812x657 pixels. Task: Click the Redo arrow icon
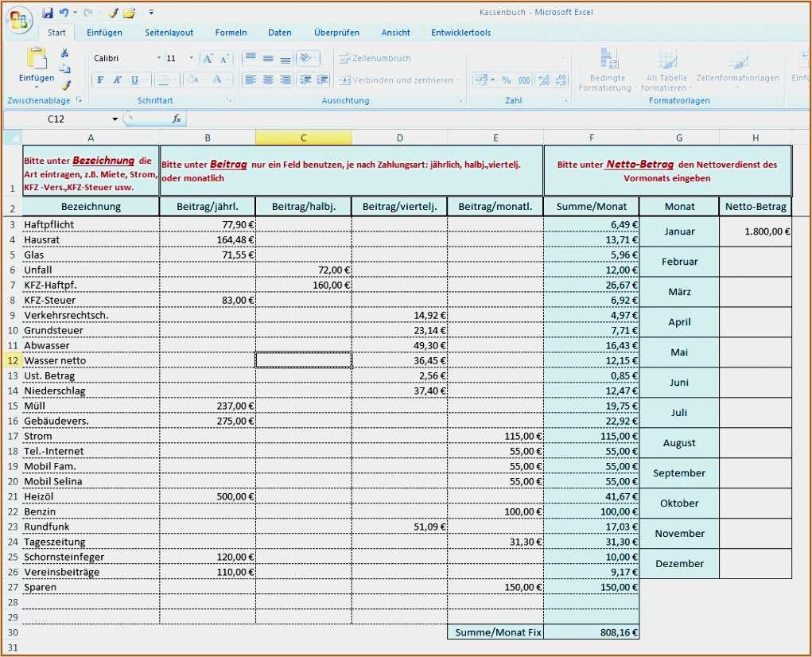tap(88, 13)
